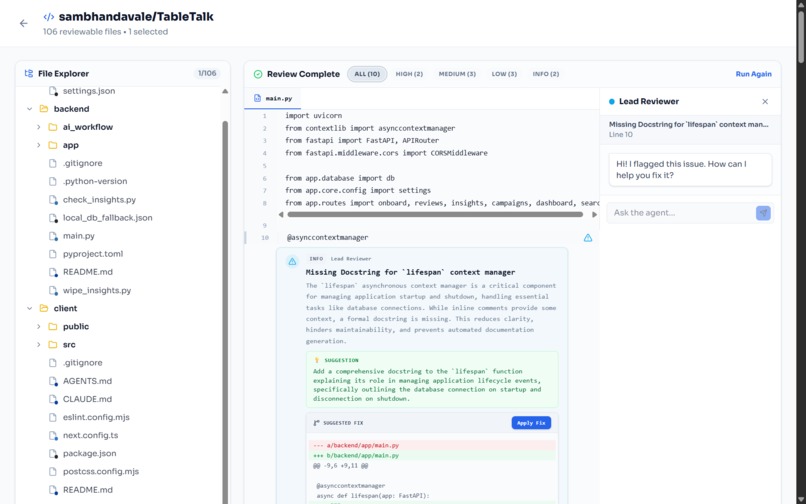Click the warning triangle icon on line 10
806x504 pixels.
tap(588, 238)
